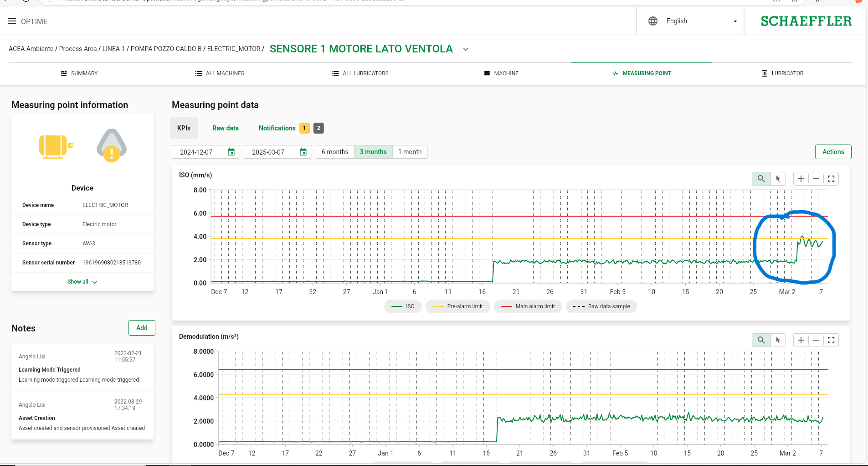Activate ISO chart zoom magnifier tool
Viewport: 868px width, 466px height.
click(x=761, y=179)
